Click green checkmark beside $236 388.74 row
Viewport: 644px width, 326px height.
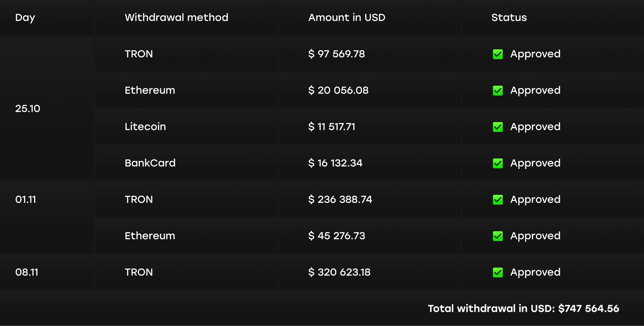coord(498,200)
